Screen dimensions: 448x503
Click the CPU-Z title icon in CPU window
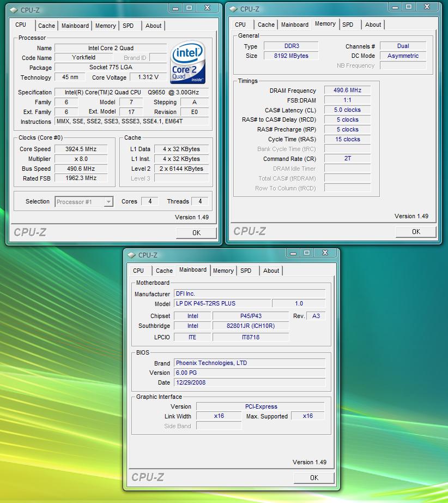(x=14, y=10)
